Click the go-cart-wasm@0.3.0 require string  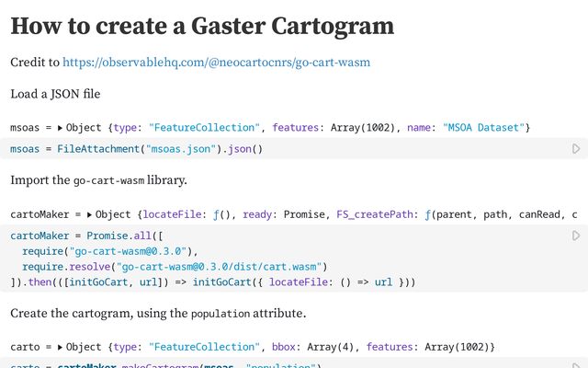point(128,251)
